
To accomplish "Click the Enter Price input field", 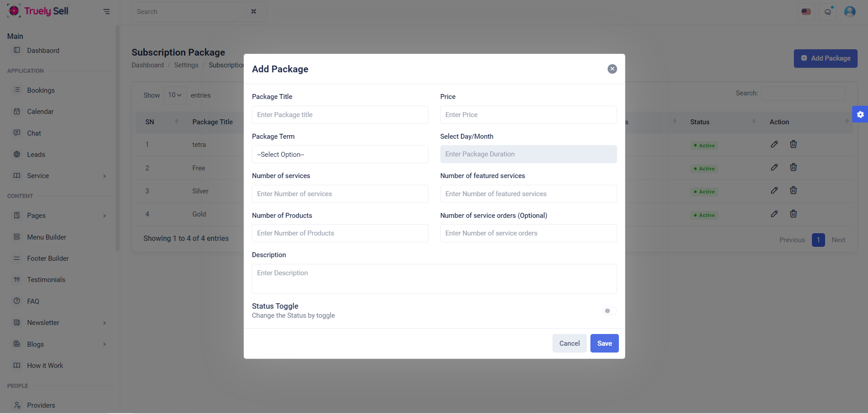I will coord(528,115).
